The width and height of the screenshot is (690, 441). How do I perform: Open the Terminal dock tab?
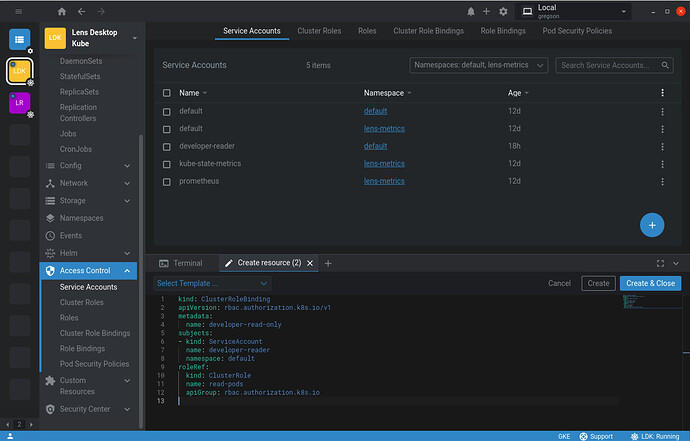181,263
